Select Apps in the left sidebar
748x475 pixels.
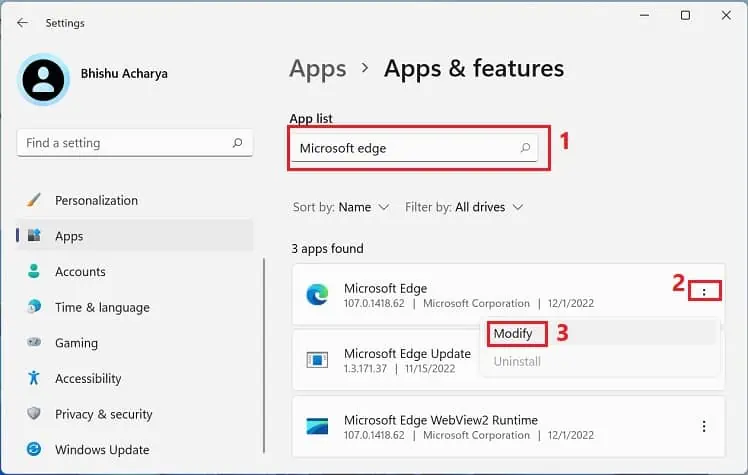click(69, 236)
